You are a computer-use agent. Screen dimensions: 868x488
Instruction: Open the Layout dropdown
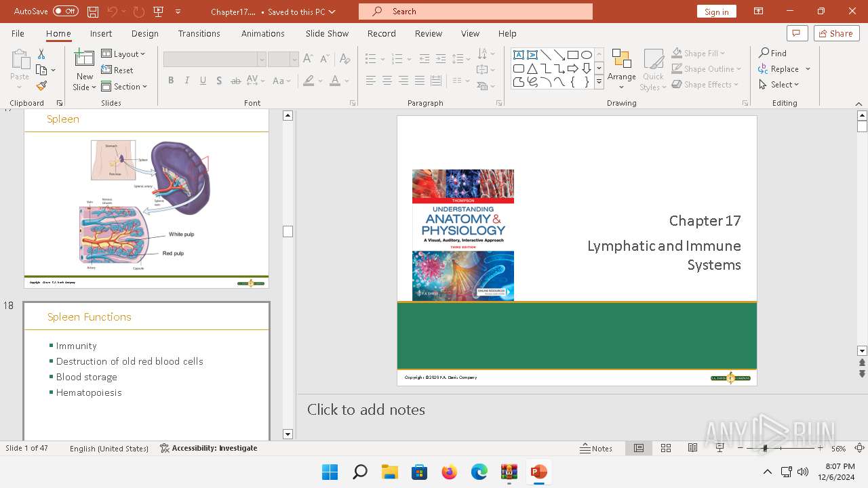(x=124, y=54)
